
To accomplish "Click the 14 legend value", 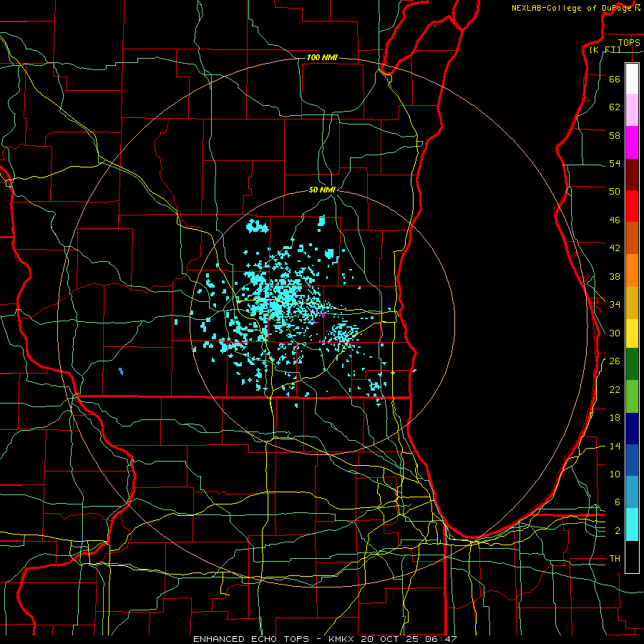I will [x=615, y=446].
